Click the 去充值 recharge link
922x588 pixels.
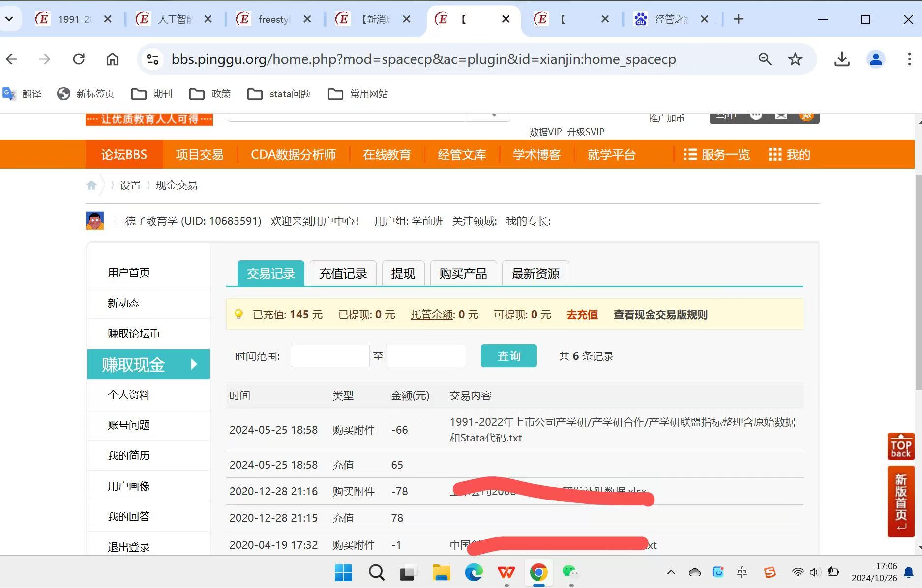582,315
